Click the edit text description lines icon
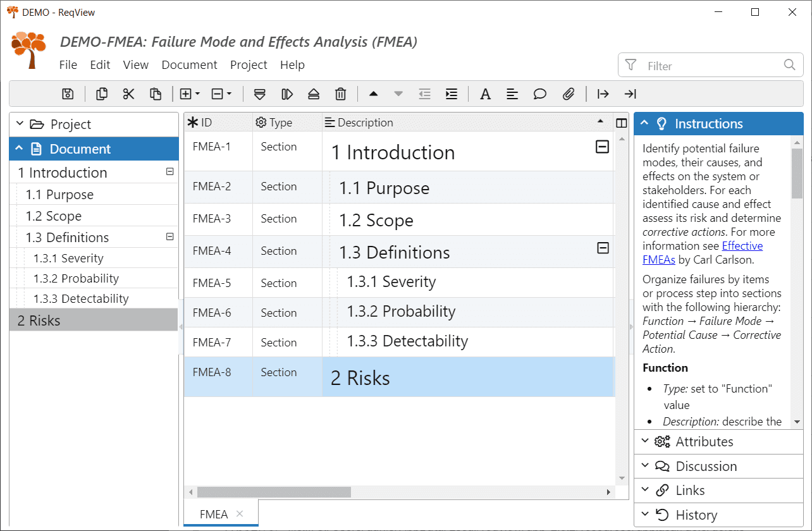This screenshot has width=812, height=531. tap(512, 94)
